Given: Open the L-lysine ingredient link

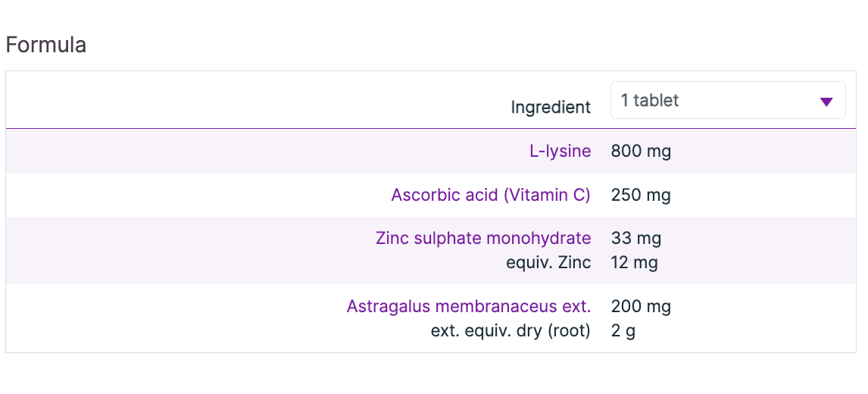Looking at the screenshot, I should pos(560,151).
